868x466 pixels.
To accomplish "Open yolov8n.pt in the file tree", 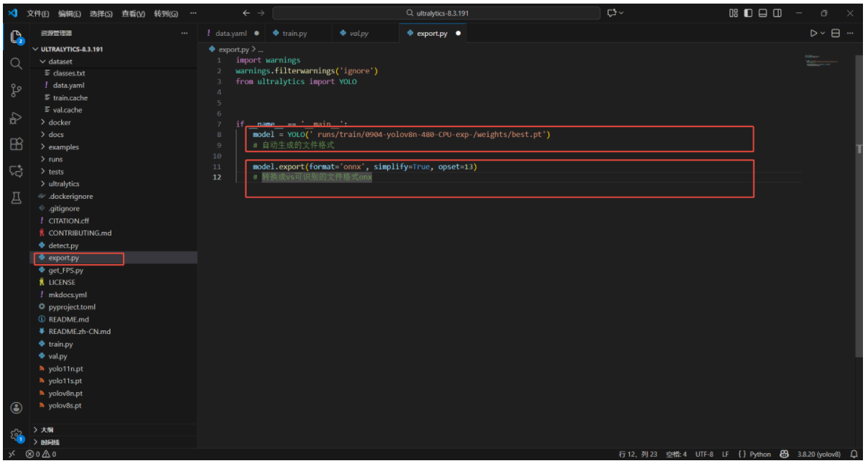I will click(x=115, y=393).
